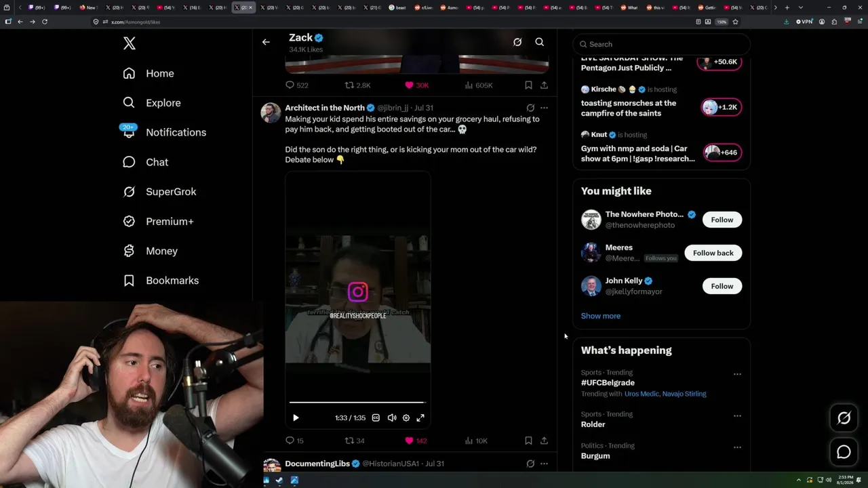Open the #UFCBelgrade trending topic
Screen dimensions: 868x488
608,383
